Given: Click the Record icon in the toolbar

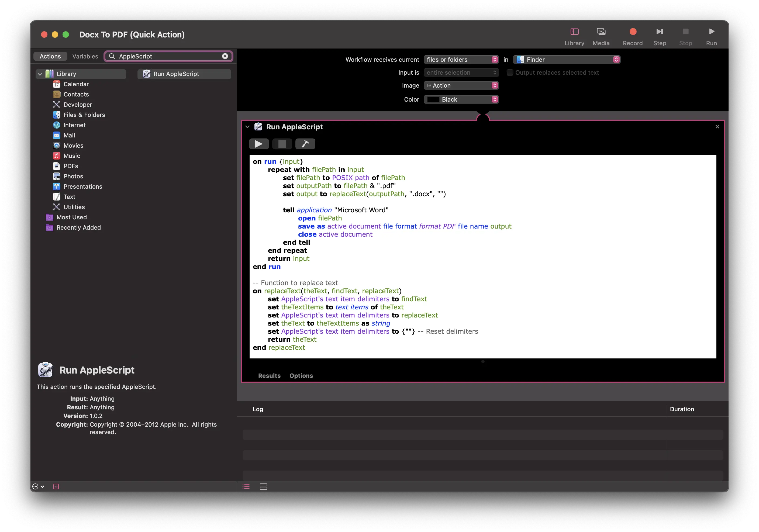Looking at the screenshot, I should pos(632,32).
